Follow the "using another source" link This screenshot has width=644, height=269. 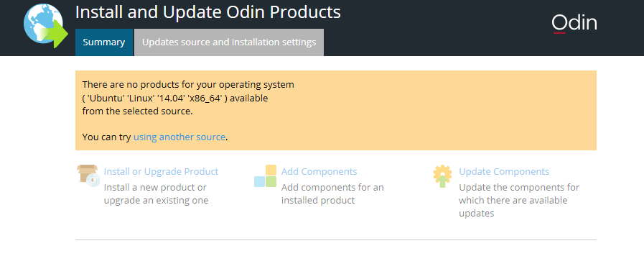(x=179, y=137)
